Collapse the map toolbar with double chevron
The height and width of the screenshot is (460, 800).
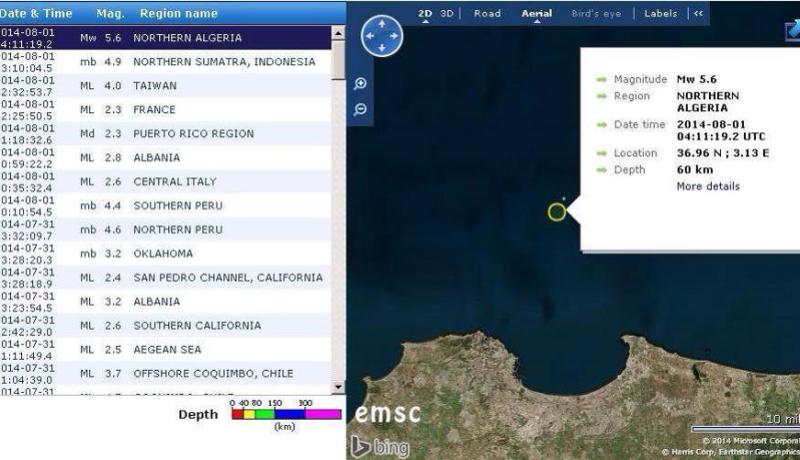click(697, 14)
